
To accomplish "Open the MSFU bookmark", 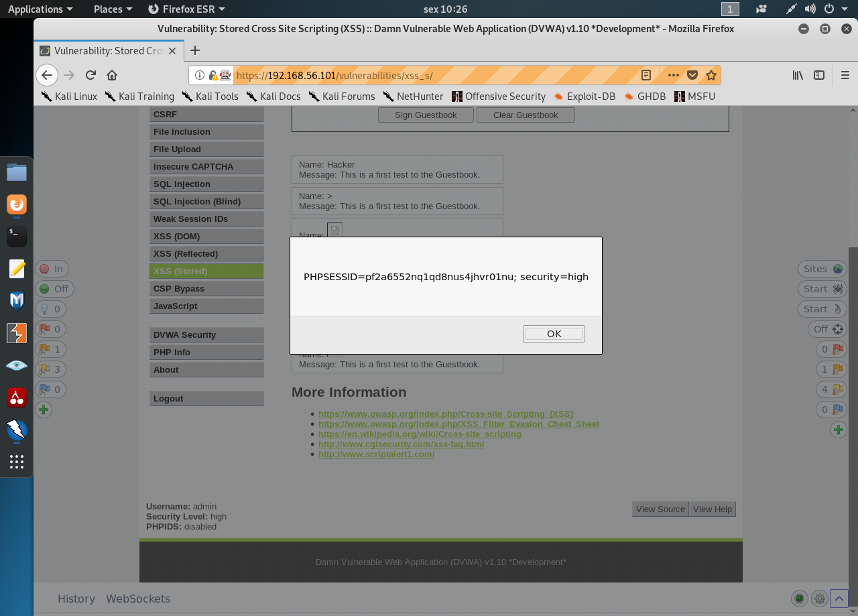I will point(695,96).
